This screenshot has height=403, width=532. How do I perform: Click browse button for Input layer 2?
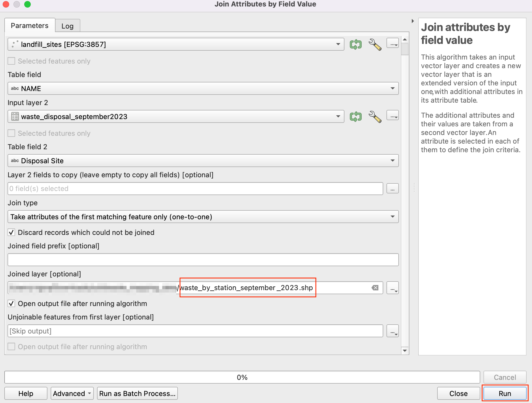[393, 116]
